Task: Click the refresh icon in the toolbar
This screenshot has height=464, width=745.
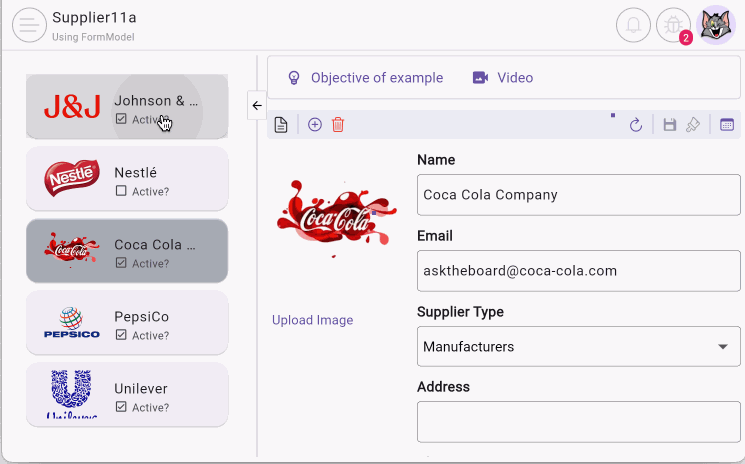Action: (x=635, y=125)
